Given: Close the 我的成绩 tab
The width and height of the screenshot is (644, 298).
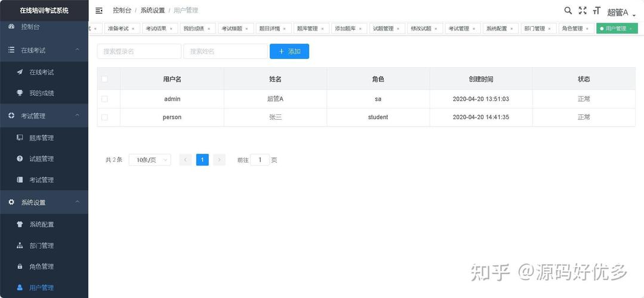Looking at the screenshot, I should 209,29.
